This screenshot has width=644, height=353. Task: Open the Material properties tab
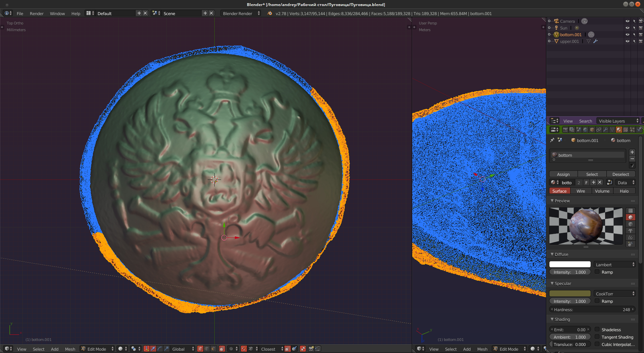point(619,129)
